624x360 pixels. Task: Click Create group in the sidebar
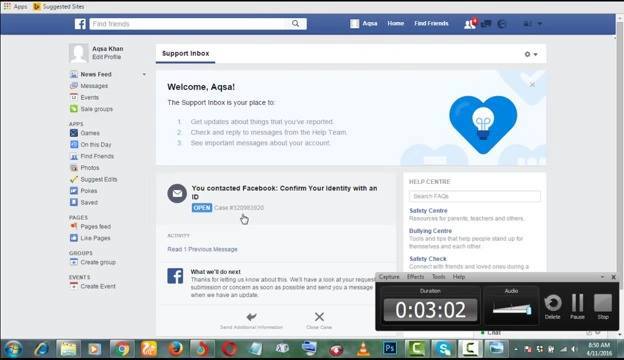(x=98, y=262)
